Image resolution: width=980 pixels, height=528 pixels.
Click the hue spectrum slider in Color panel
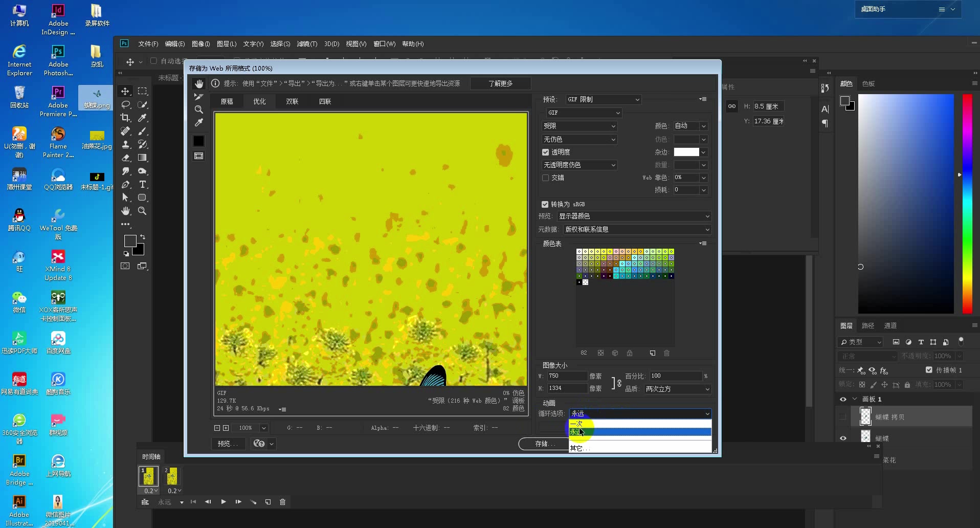(967, 204)
